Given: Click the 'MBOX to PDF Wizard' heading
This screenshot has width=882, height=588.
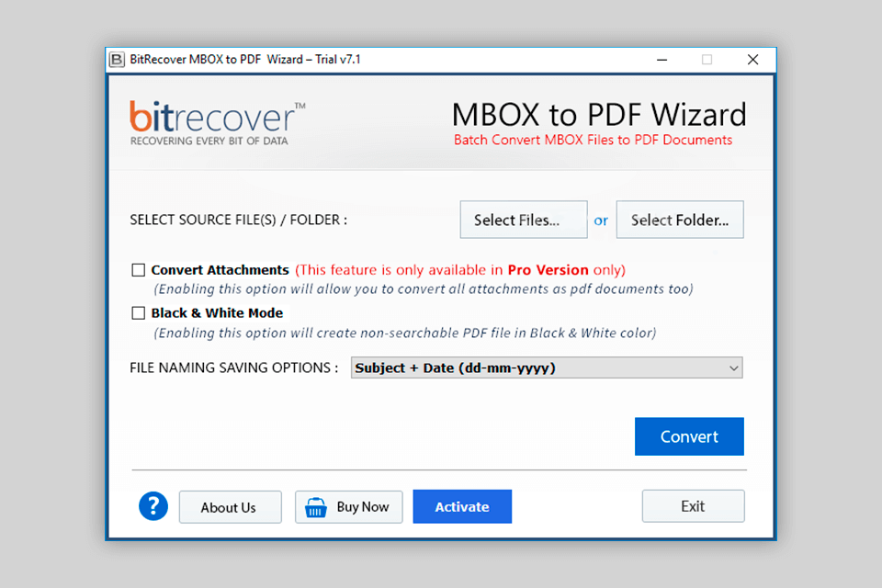Looking at the screenshot, I should point(599,115).
